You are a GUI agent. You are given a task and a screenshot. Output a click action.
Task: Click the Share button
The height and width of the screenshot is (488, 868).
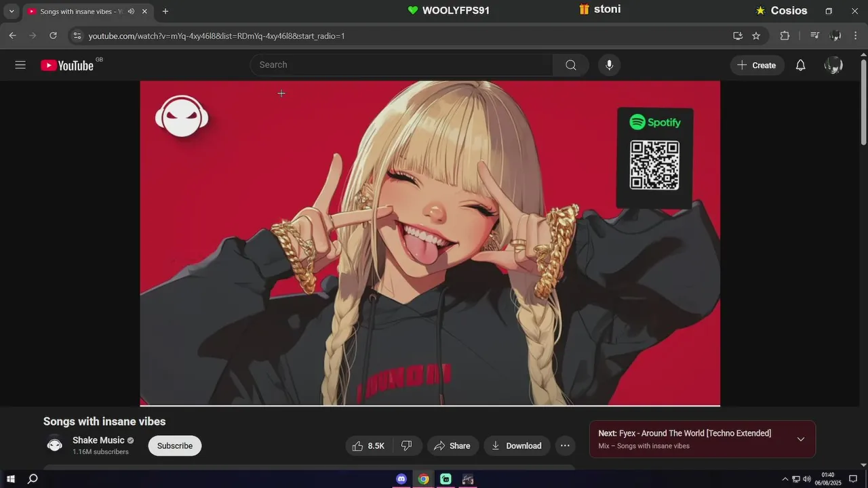point(452,446)
